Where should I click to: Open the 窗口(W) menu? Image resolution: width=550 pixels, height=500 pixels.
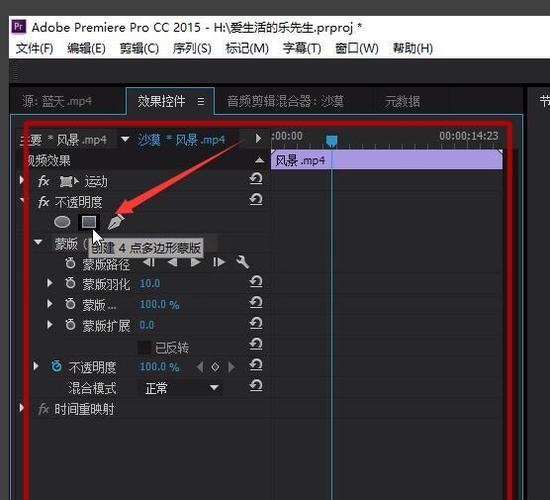click(x=357, y=48)
